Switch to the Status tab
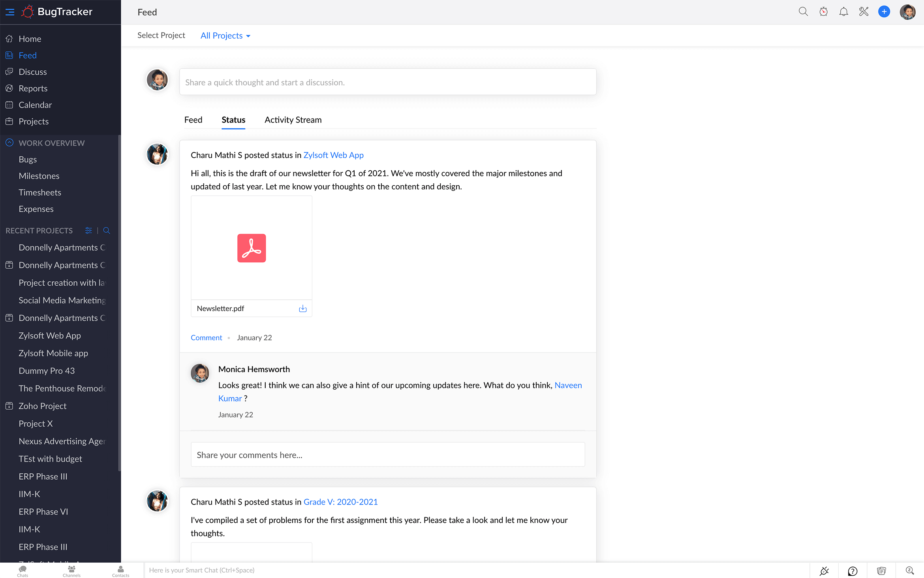 (x=233, y=120)
